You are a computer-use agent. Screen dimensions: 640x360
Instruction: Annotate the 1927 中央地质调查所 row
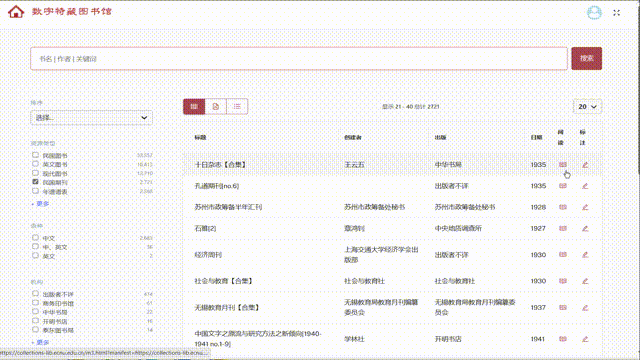click(x=585, y=228)
